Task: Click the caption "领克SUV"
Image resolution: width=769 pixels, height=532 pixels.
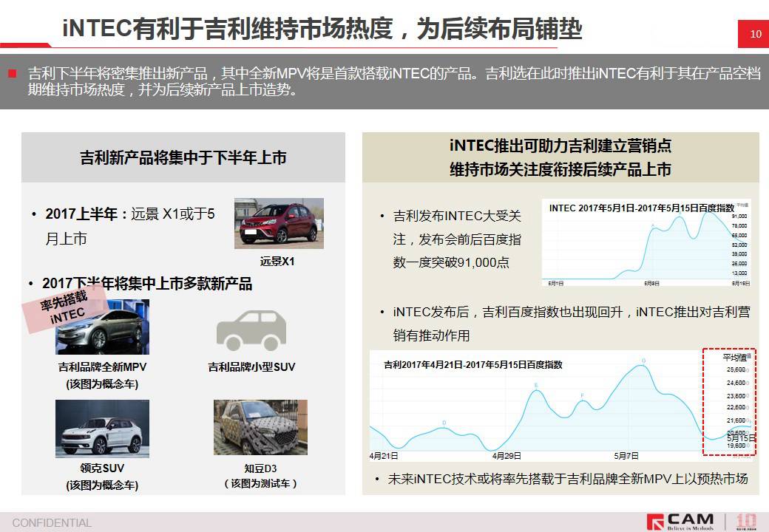Action: point(103,468)
